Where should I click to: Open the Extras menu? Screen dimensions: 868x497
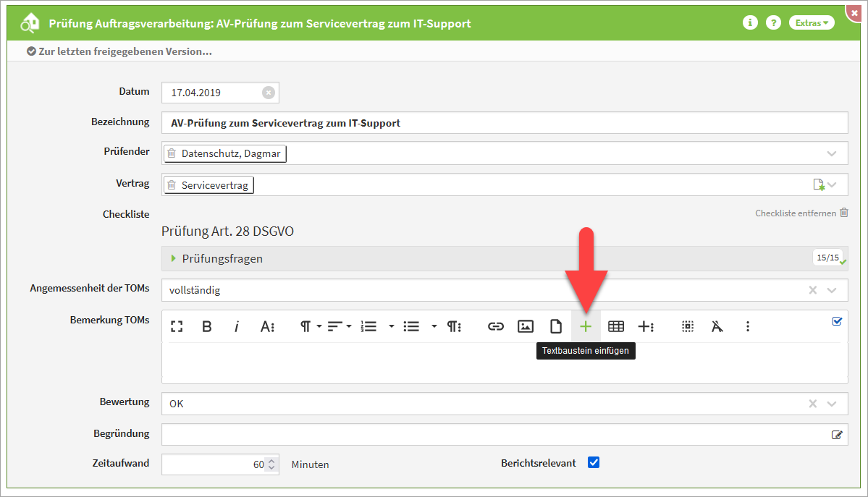(x=812, y=23)
